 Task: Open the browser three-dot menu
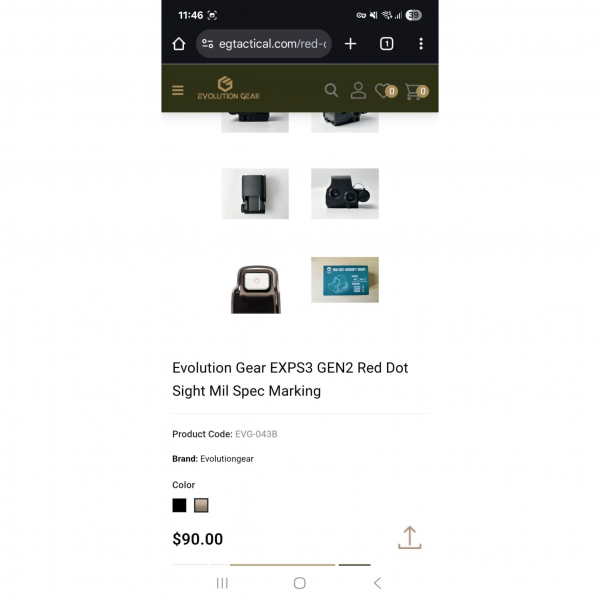click(421, 44)
